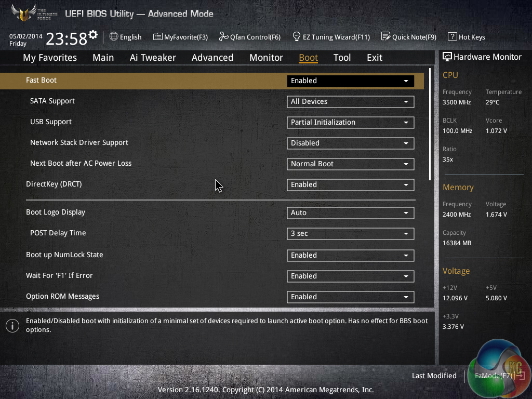Click the info icon in help panel
This screenshot has width=532, height=399.
(x=12, y=326)
